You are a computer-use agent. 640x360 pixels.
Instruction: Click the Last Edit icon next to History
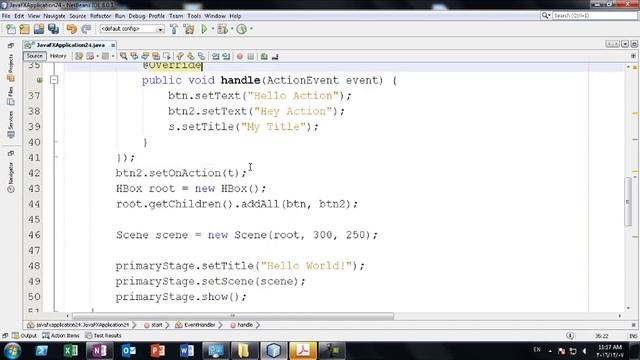(79, 56)
